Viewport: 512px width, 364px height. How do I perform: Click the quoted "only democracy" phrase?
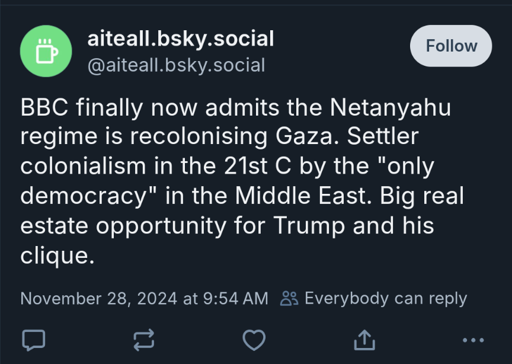click(227, 181)
